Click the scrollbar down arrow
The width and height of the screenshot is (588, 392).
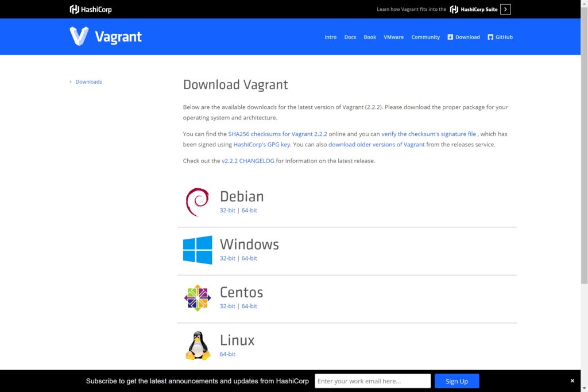pos(584,388)
